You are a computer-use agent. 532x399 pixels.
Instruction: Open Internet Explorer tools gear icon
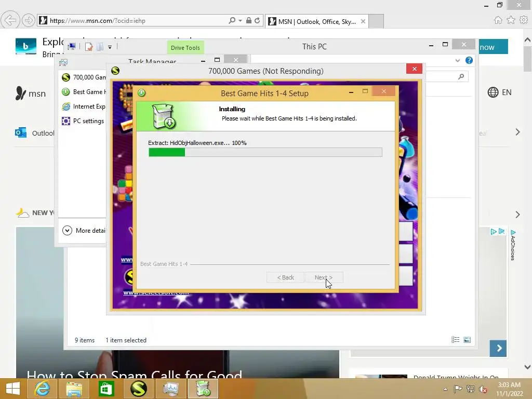tap(524, 20)
